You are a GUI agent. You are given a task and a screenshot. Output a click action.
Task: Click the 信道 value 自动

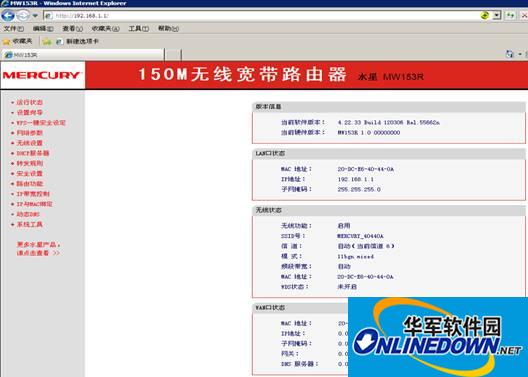366,246
